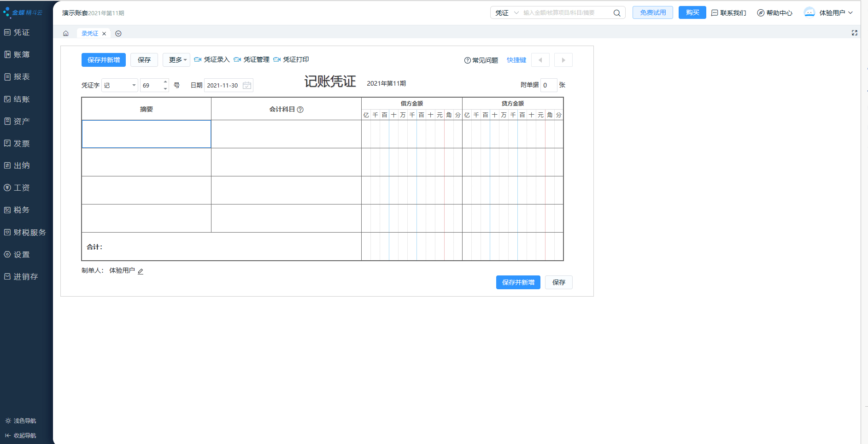Click the search magnifier icon
This screenshot has height=444, width=868.
pos(617,13)
